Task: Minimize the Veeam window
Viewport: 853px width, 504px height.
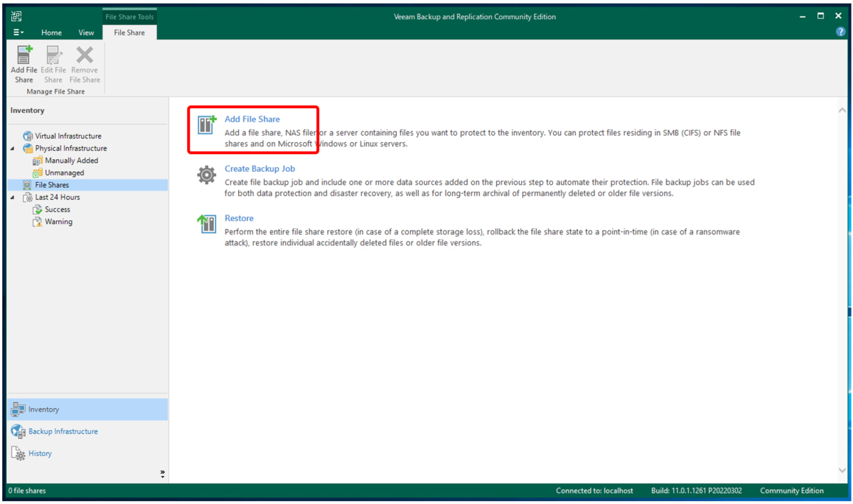Action: [x=803, y=16]
